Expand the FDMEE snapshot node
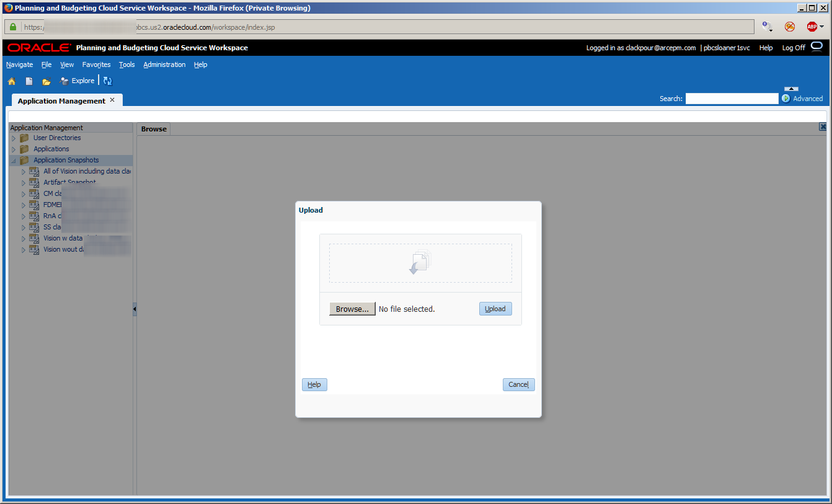This screenshot has width=832, height=504. click(x=24, y=205)
